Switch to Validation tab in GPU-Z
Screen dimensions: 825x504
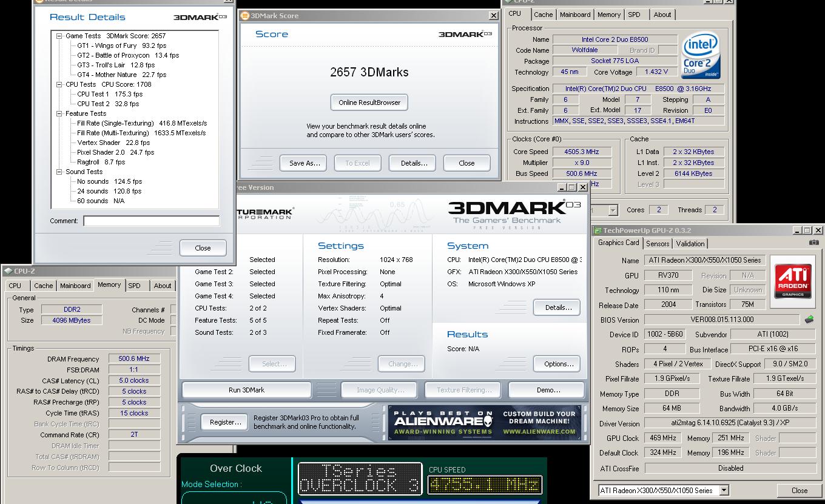pyautogui.click(x=690, y=243)
